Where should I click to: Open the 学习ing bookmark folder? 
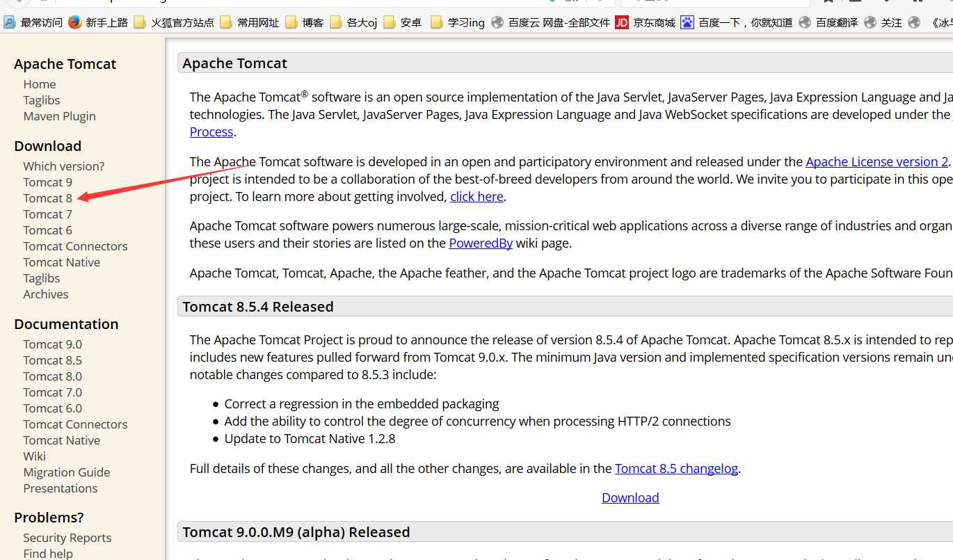(x=458, y=22)
